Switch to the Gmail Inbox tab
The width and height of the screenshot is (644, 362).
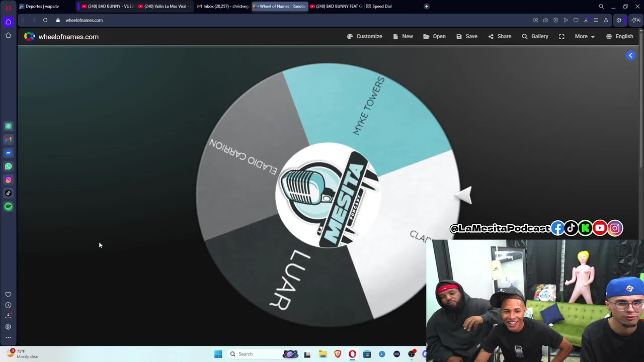coord(222,6)
